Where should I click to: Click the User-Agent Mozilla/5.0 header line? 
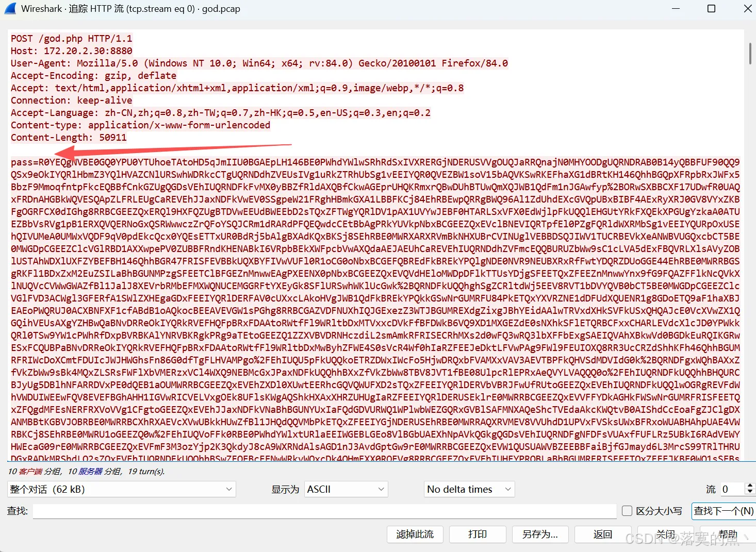259,63
